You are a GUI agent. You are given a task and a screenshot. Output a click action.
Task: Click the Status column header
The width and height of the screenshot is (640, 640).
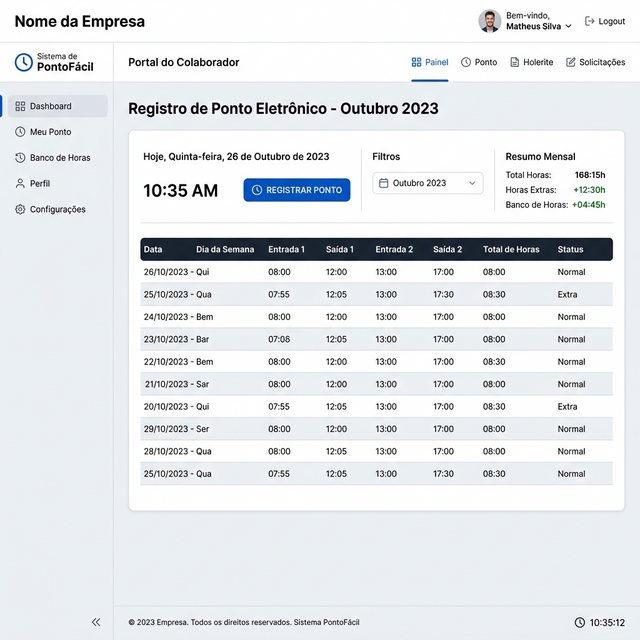pos(570,249)
